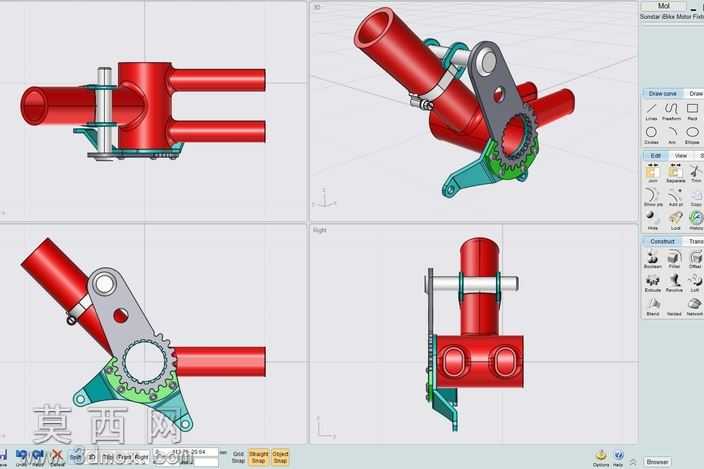Toggle Show pts for control points

coord(652,197)
